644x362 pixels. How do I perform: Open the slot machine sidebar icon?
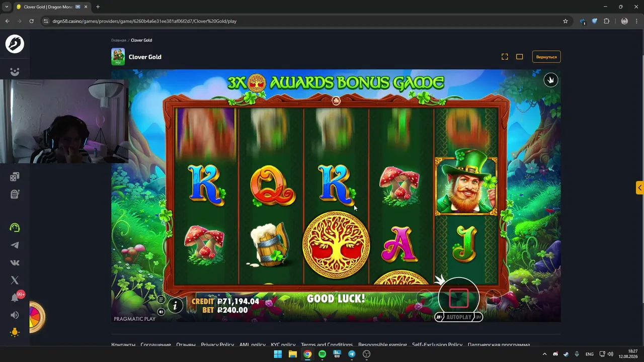[15, 194]
